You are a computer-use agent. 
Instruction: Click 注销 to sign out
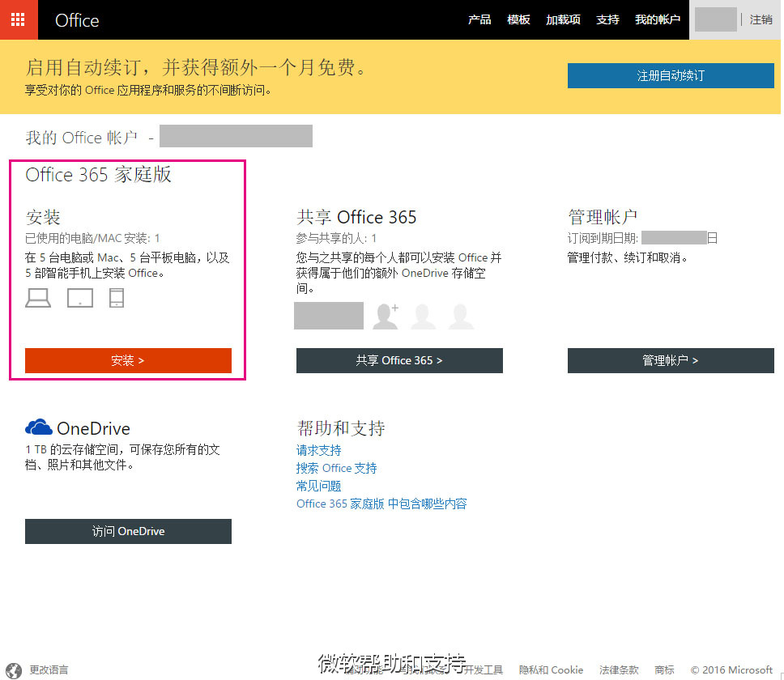point(761,19)
